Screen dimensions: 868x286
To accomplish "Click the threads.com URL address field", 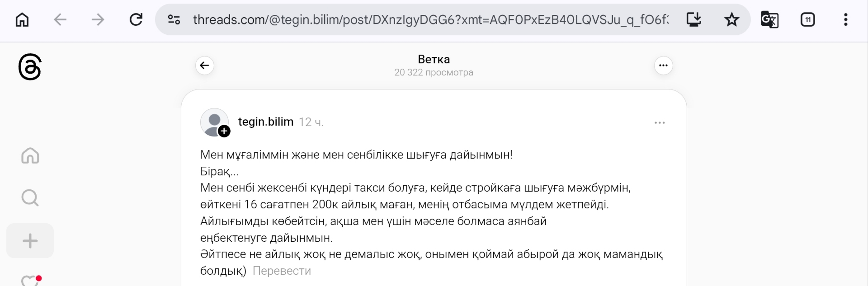I will pyautogui.click(x=429, y=19).
